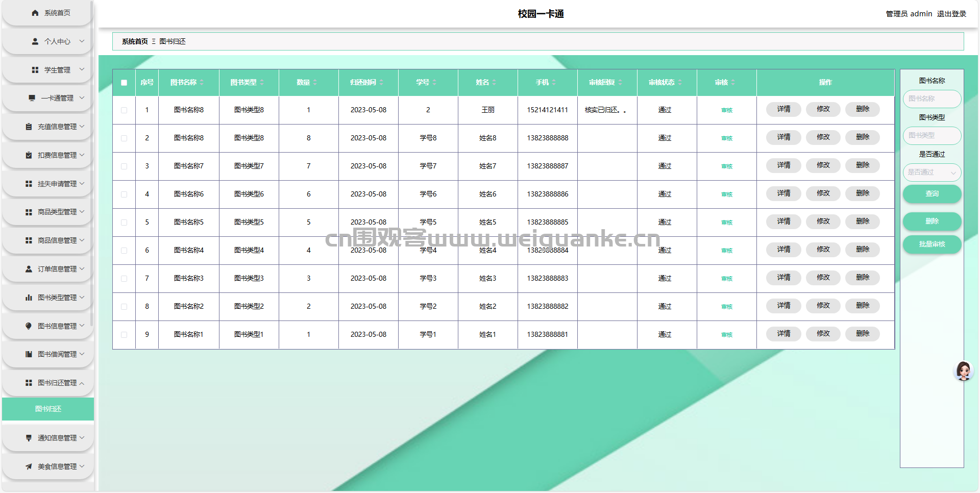
Task: Click the grid icon for 图书归还管理
Action: [29, 383]
